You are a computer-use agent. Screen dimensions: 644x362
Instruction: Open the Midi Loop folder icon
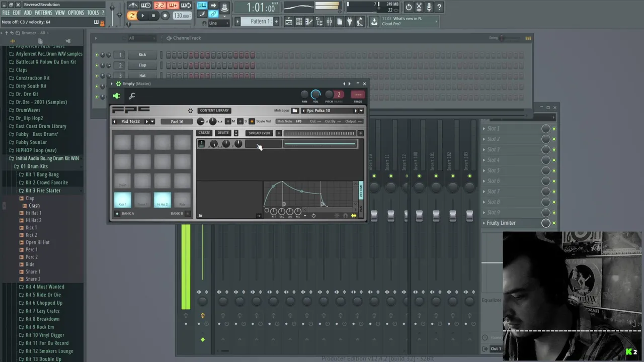click(x=295, y=111)
